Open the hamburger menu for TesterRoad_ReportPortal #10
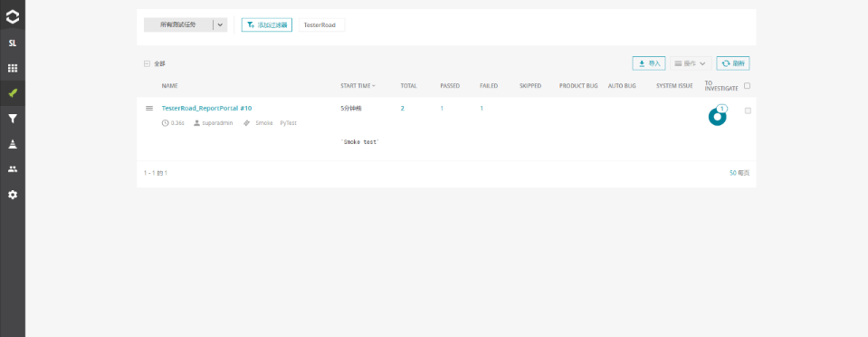Viewport: 868px width, 337px height. point(149,108)
